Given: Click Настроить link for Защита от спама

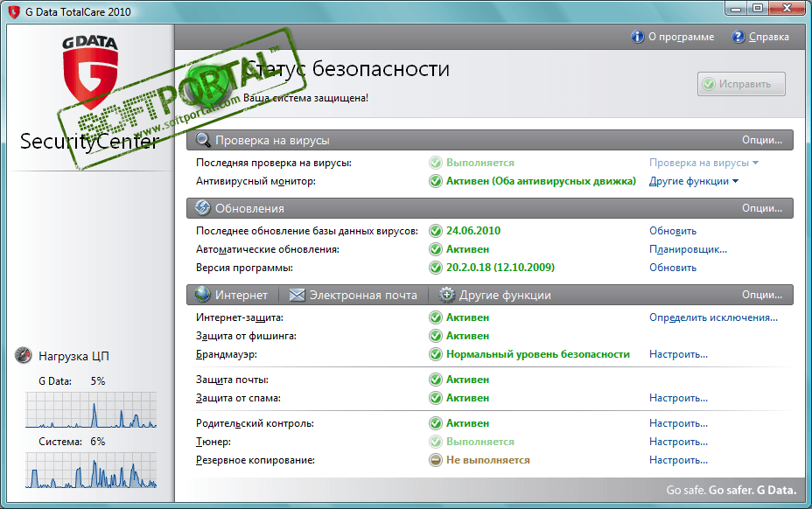Looking at the screenshot, I should point(678,398).
